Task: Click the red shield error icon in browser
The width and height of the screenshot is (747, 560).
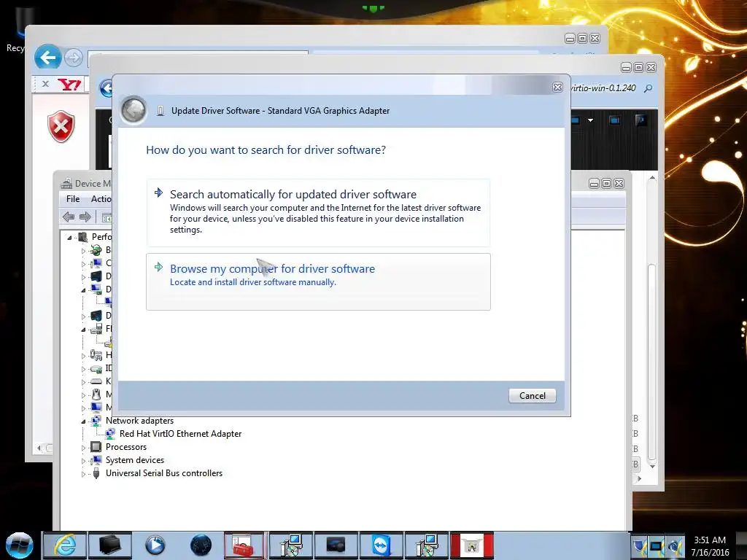Action: 61,127
